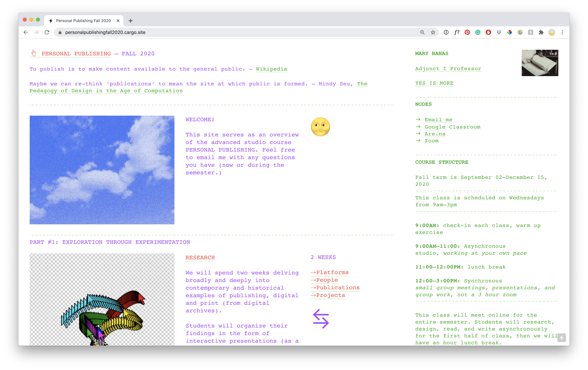Screen dimensions: 588x370
Task: Click the Email me link
Action: click(x=438, y=120)
